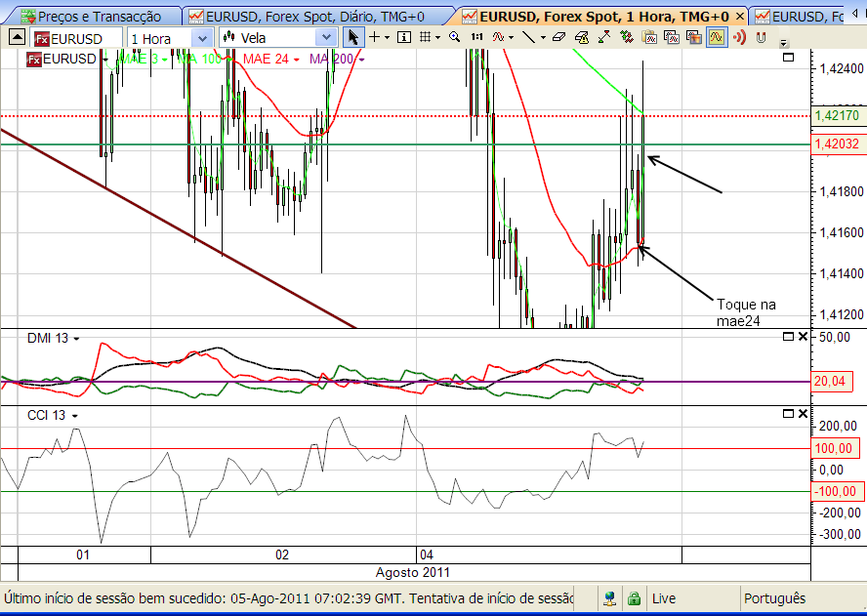Click the 20,04 DMI value label

tap(831, 381)
